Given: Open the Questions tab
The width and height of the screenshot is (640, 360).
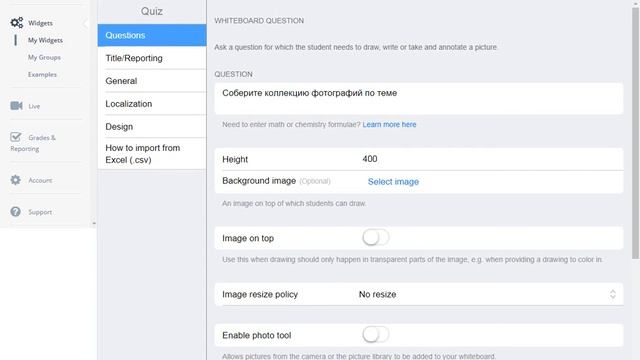Looking at the screenshot, I should [152, 35].
